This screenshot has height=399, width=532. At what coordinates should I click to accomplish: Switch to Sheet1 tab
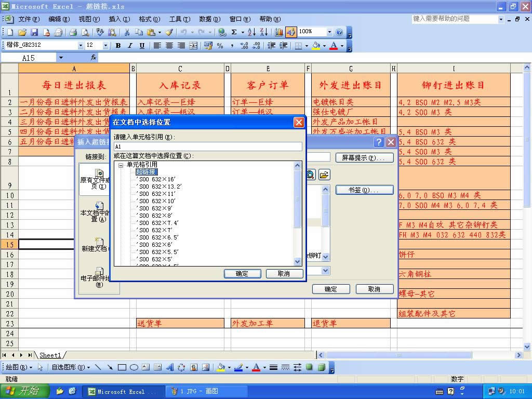tap(50, 355)
